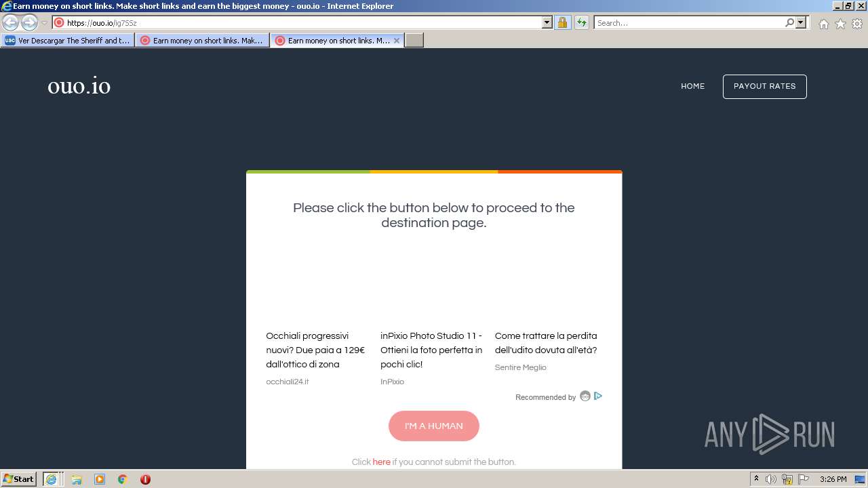
Task: Click the AdChoices triangle icon
Action: 598,396
